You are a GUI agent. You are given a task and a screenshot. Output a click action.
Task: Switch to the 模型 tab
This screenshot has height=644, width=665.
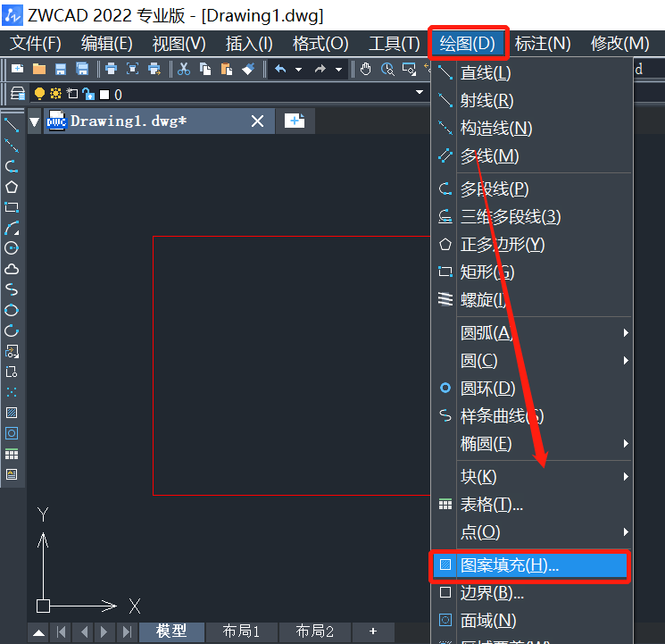coord(171,631)
